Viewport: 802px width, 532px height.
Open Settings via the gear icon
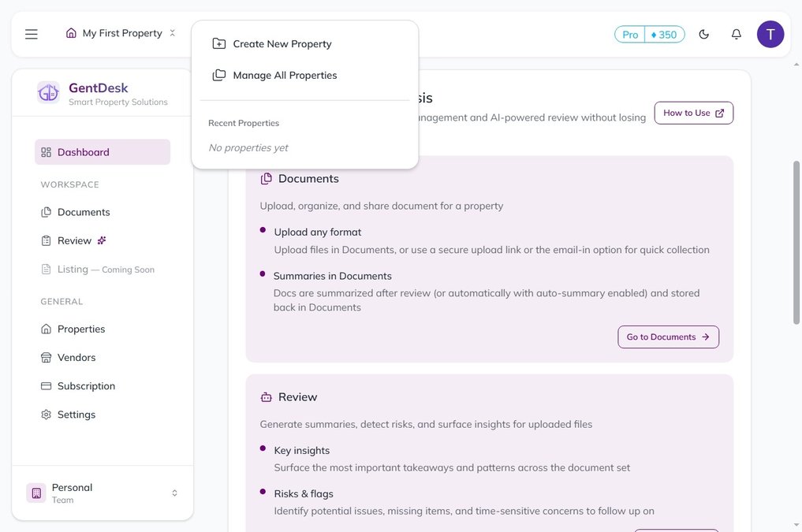46,414
